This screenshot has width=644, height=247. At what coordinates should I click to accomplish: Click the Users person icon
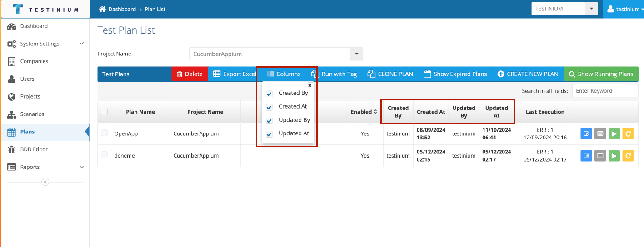(x=12, y=79)
